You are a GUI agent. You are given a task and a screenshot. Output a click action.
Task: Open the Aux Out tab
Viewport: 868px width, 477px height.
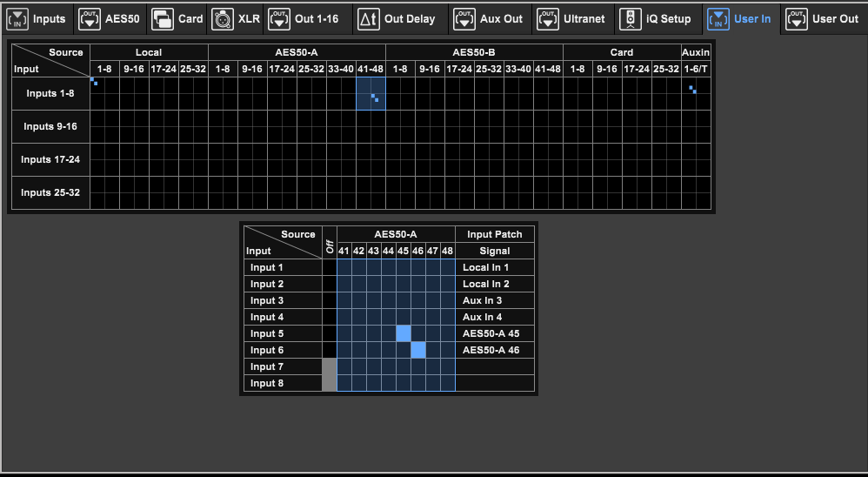click(489, 19)
